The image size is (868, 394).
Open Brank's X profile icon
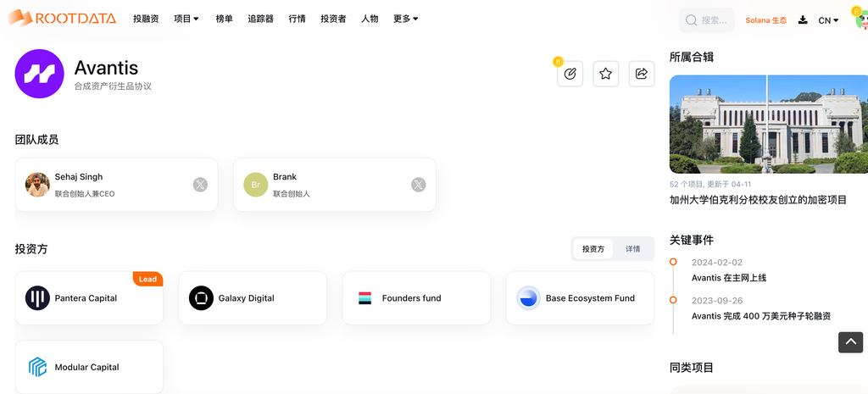point(419,185)
